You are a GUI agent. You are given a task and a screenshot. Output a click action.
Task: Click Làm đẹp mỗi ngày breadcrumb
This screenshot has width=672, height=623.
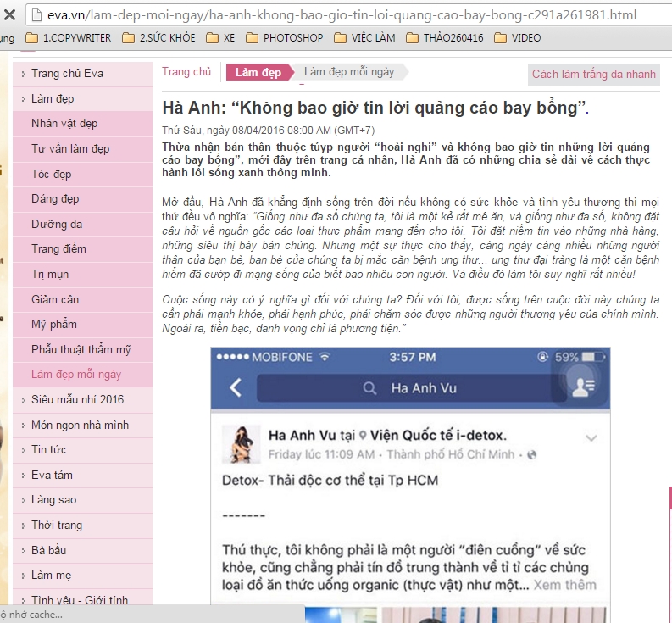(349, 72)
